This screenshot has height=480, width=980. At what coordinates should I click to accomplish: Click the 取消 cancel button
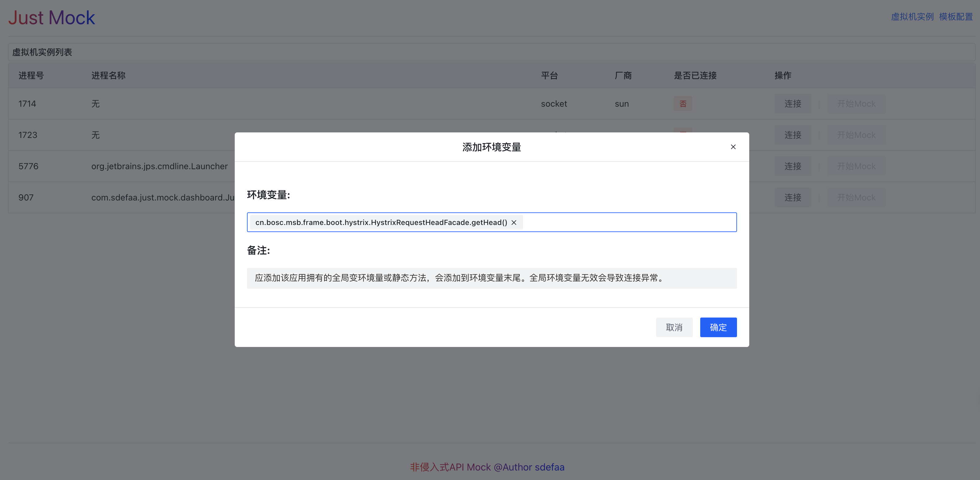tap(674, 327)
